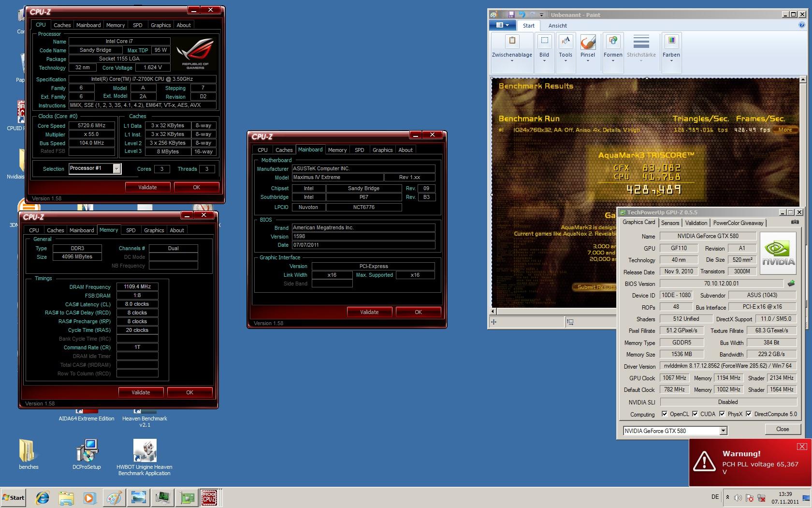Select HWBOT Unigine Heaven Benchmark Application icon

[145, 458]
